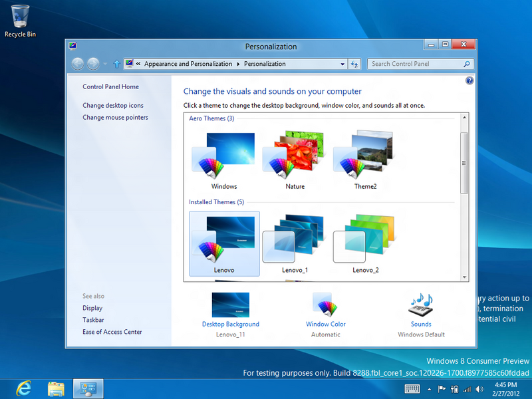Click the back navigation arrow
Screen dimensions: 532x399
pyautogui.click(x=78, y=65)
